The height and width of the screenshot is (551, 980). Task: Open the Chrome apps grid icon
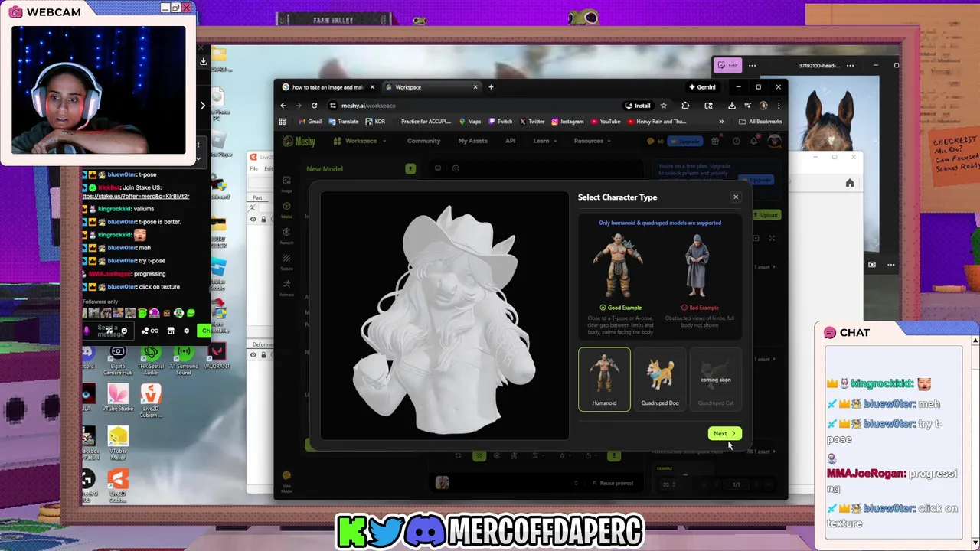click(283, 122)
